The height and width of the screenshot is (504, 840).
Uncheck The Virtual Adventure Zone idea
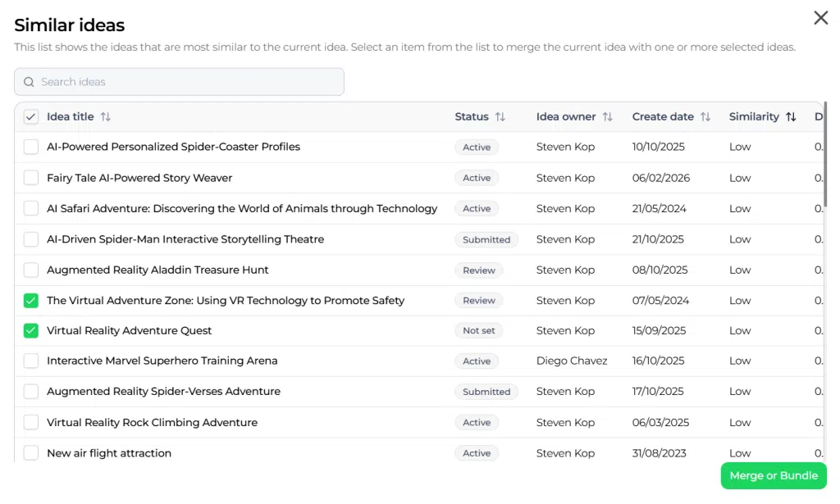tap(31, 301)
